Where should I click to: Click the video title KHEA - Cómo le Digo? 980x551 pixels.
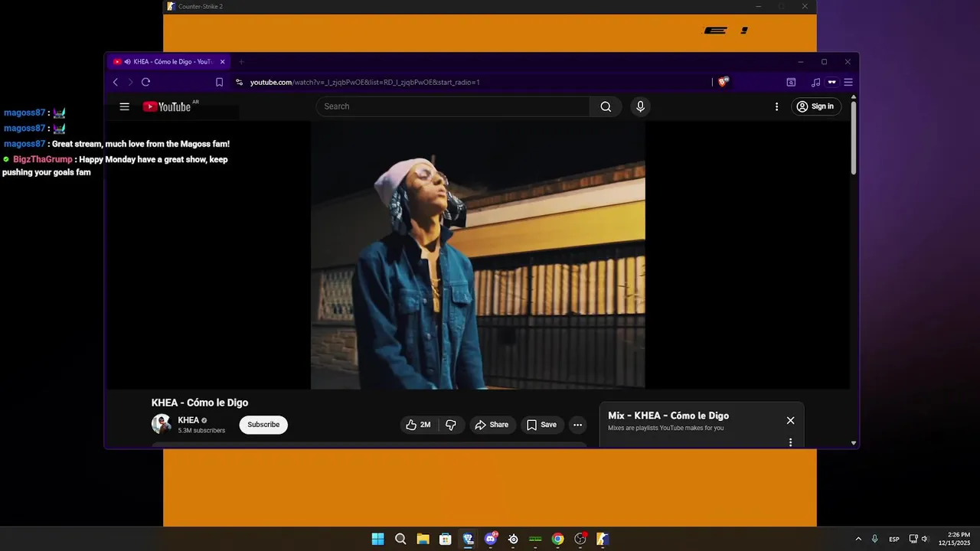(x=200, y=403)
